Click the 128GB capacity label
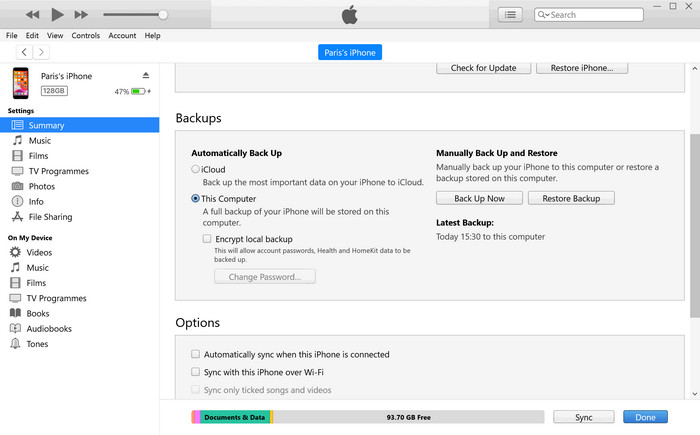The image size is (700, 435). tap(54, 91)
